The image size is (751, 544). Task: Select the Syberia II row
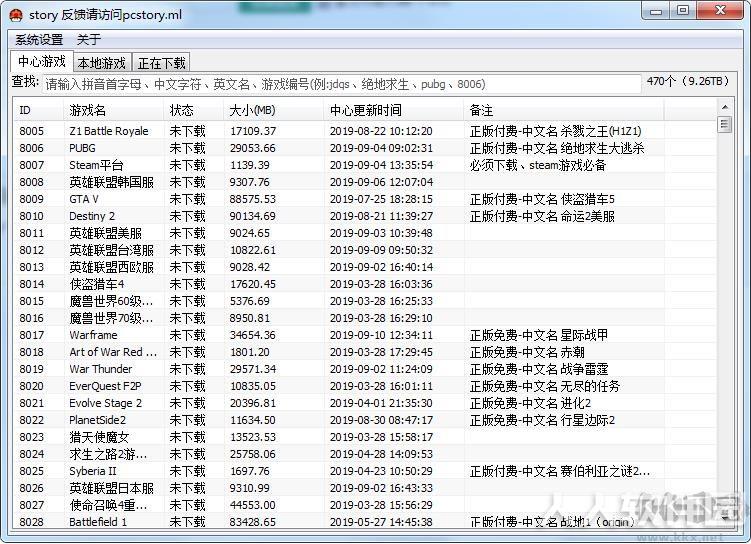[x=365, y=471]
